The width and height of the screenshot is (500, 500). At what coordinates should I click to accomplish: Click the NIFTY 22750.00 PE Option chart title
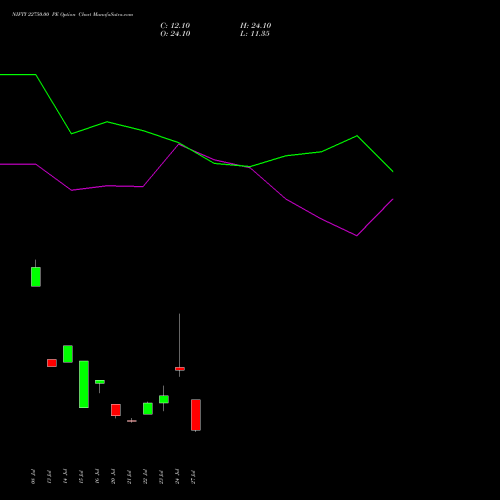click(72, 14)
